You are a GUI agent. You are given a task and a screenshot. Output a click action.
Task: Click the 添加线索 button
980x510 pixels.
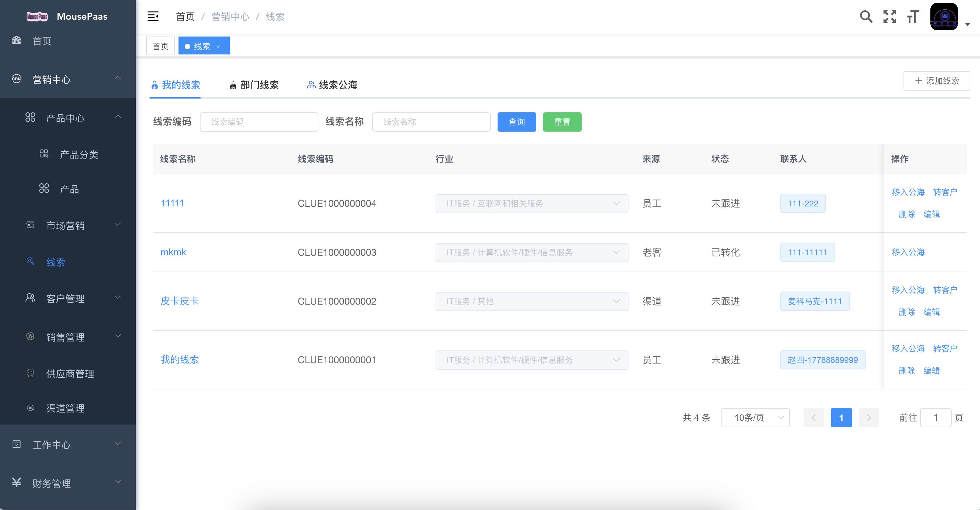pyautogui.click(x=937, y=81)
